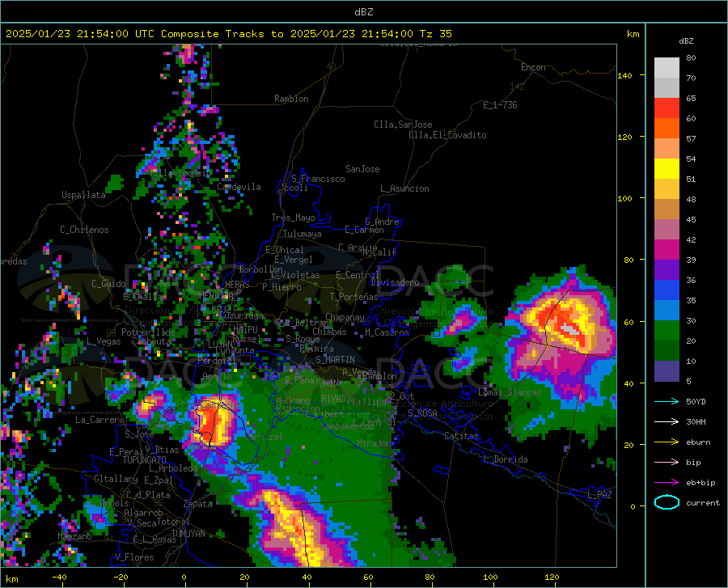The height and width of the screenshot is (588, 728).
Task: Click the legend label eb+bip
Action: (x=700, y=483)
